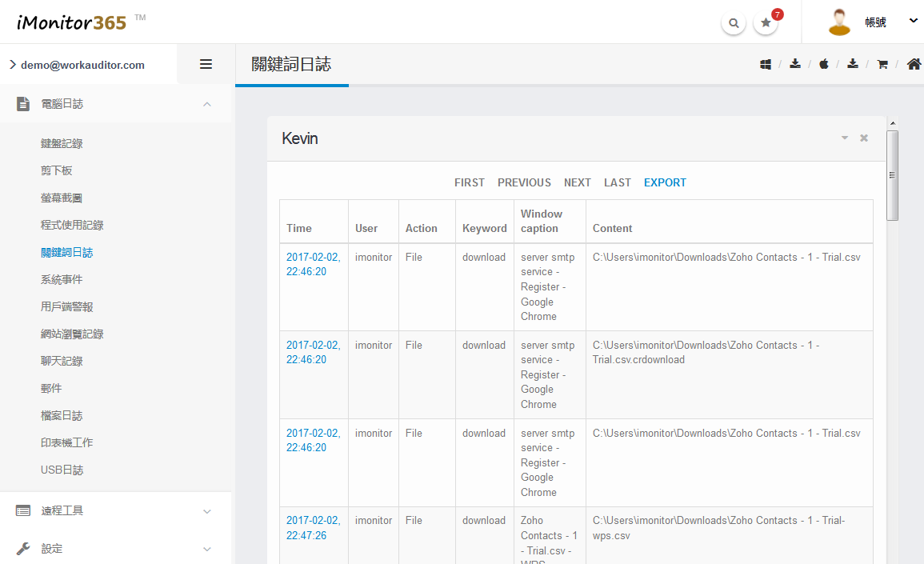Toggle the sidebar with the hamburger icon
Viewport: 924px width, 564px height.
tap(206, 65)
